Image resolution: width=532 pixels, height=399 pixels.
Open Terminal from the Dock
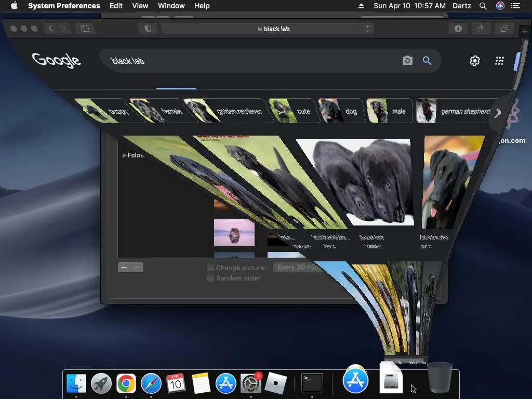(x=312, y=383)
